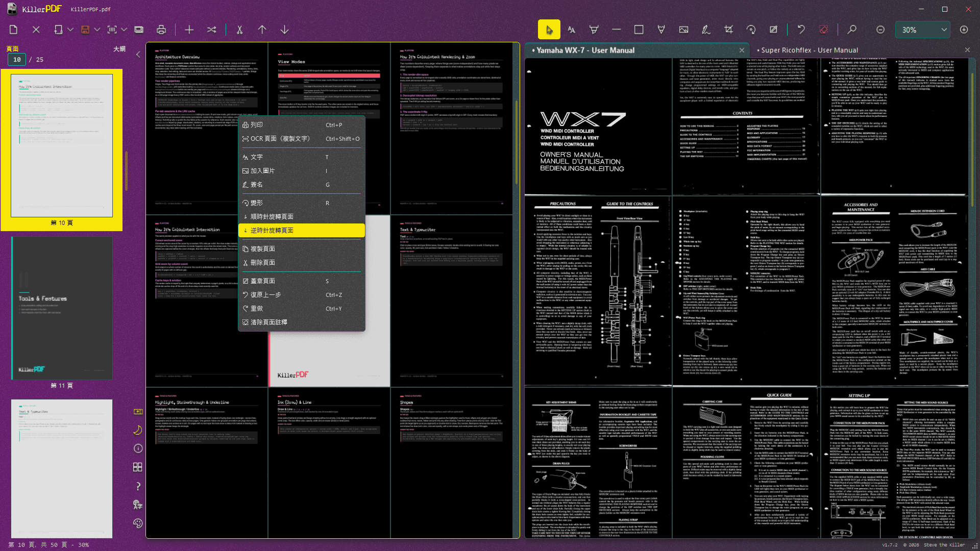
Task: Undo the last action via toolbar arrow
Action: (801, 30)
